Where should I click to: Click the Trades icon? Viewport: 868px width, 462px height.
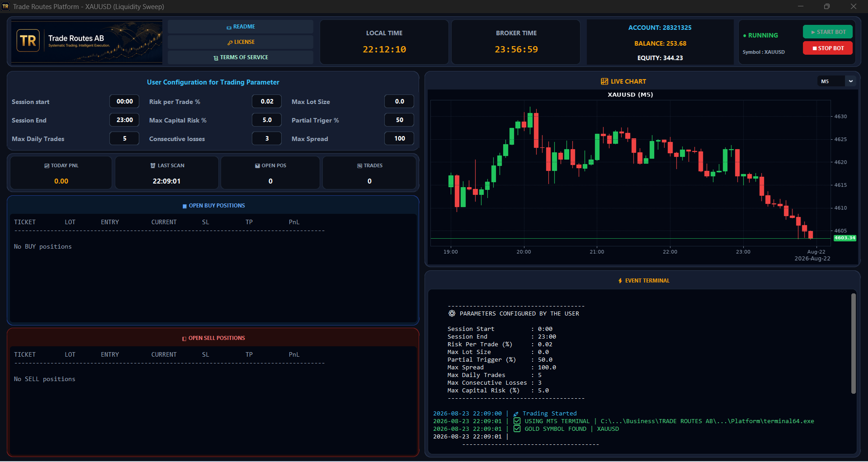tap(359, 166)
